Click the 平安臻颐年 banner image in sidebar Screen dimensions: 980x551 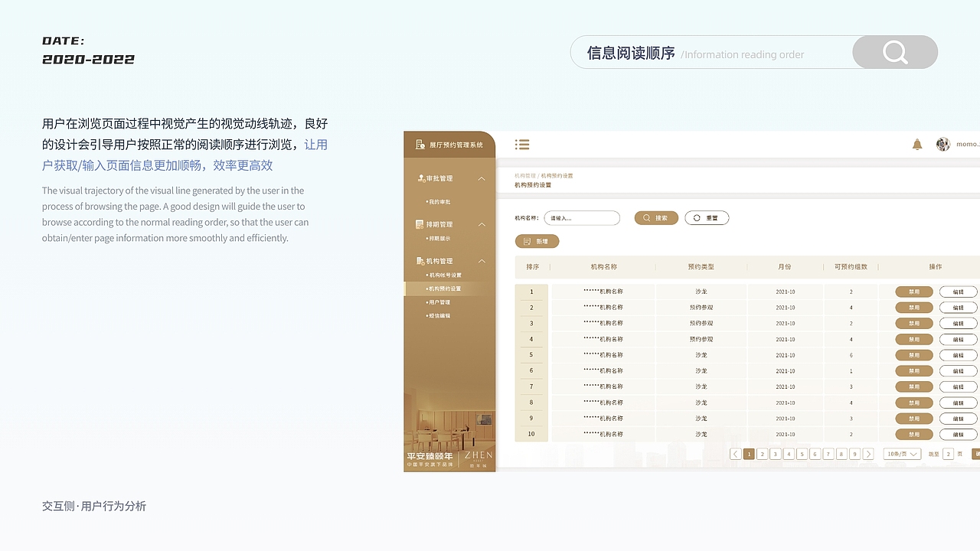(x=449, y=429)
